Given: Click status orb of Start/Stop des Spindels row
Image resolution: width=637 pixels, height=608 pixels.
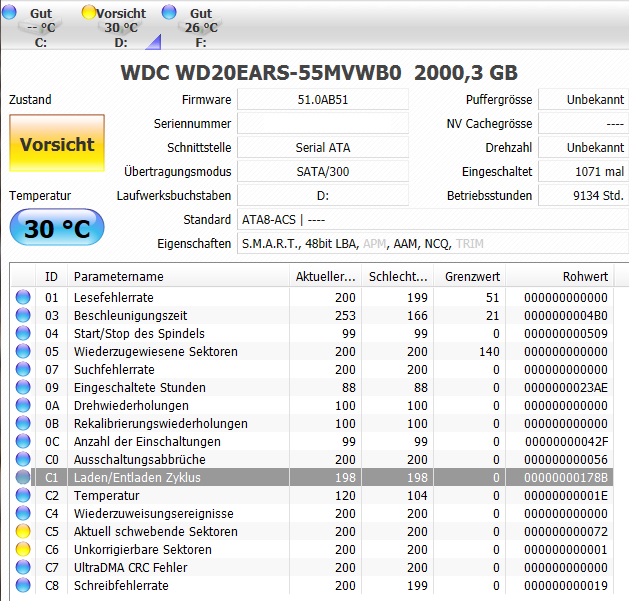Looking at the screenshot, I should (23, 333).
